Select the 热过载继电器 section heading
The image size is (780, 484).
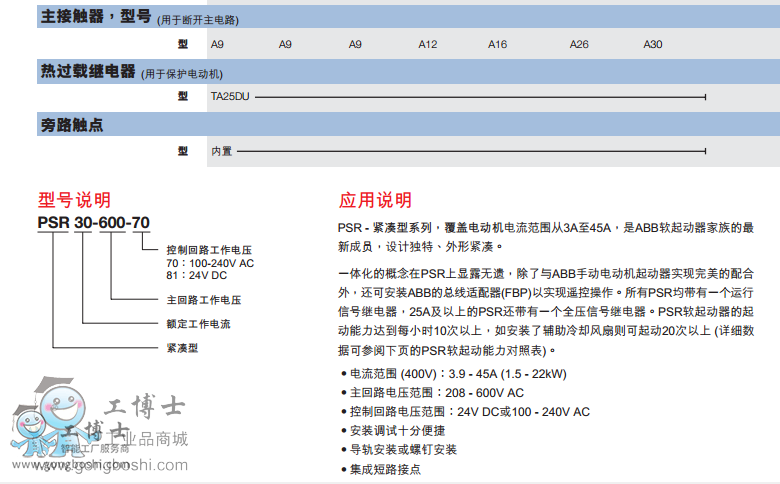coord(87,71)
